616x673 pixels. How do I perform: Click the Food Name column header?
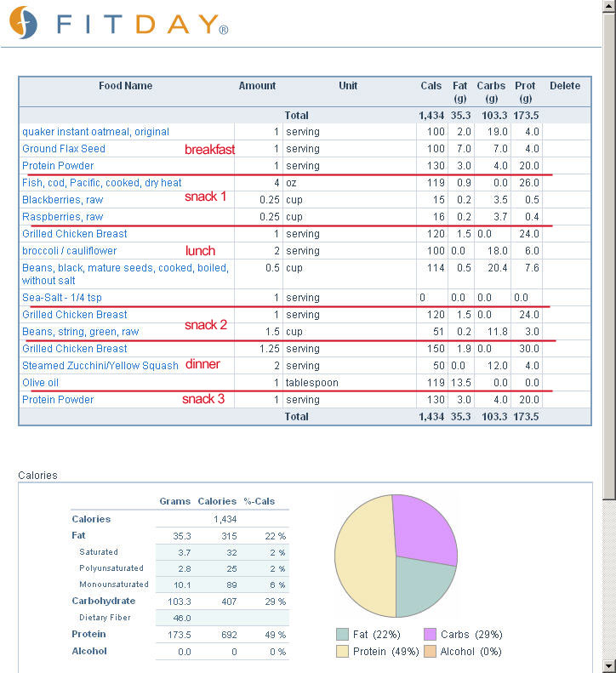coord(125,86)
